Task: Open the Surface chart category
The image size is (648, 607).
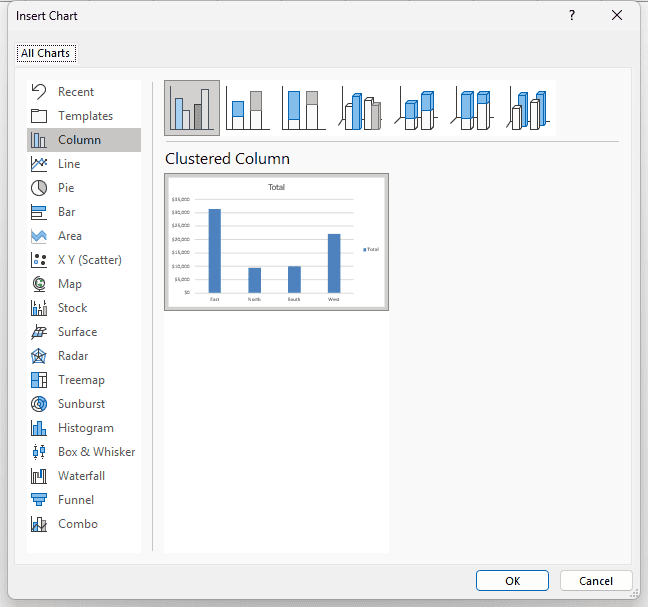Action: [84, 332]
